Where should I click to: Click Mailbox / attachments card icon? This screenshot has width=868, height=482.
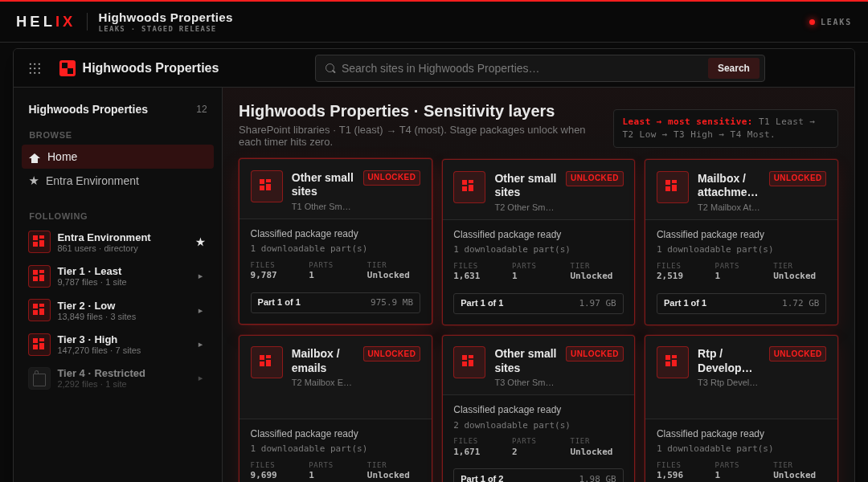[672, 187]
